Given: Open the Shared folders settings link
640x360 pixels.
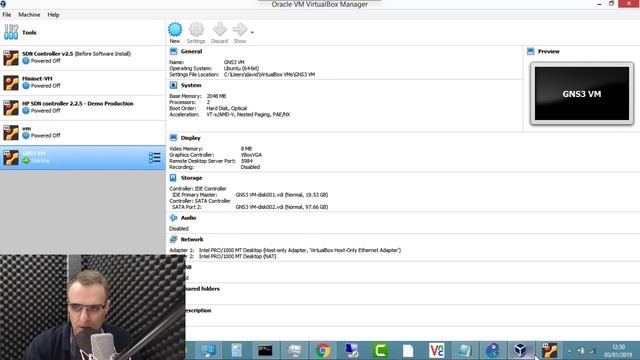Looking at the screenshot, I should tap(202, 289).
